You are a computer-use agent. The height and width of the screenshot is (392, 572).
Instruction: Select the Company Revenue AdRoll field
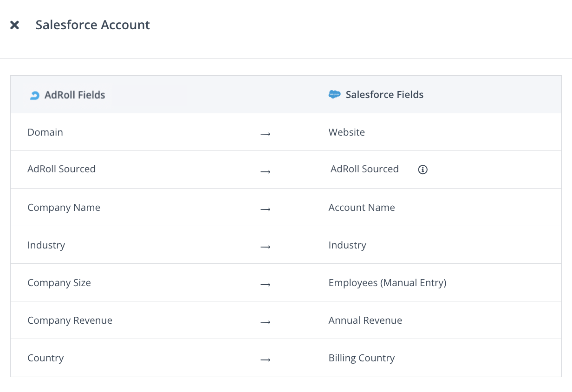pos(70,320)
